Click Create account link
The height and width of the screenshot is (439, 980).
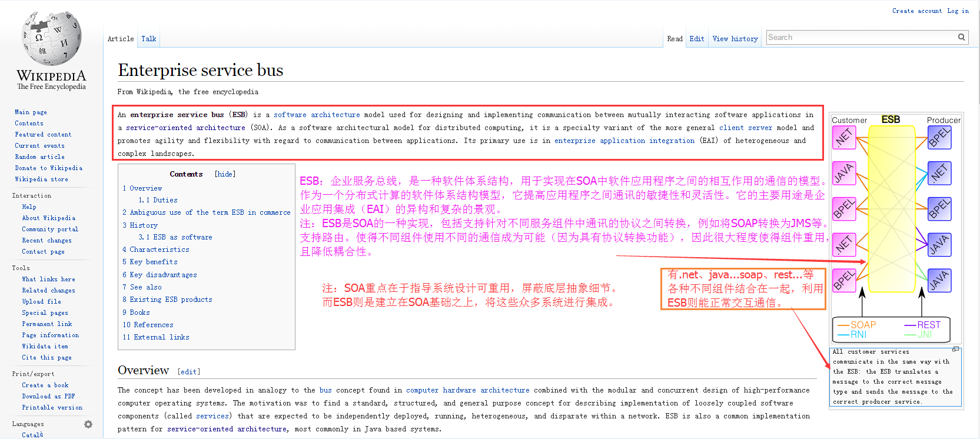click(x=916, y=11)
